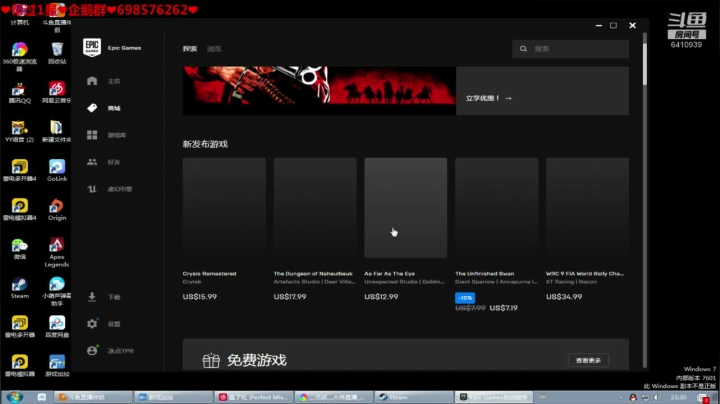Click the 腾讯QQ desktop icon

(x=19, y=89)
